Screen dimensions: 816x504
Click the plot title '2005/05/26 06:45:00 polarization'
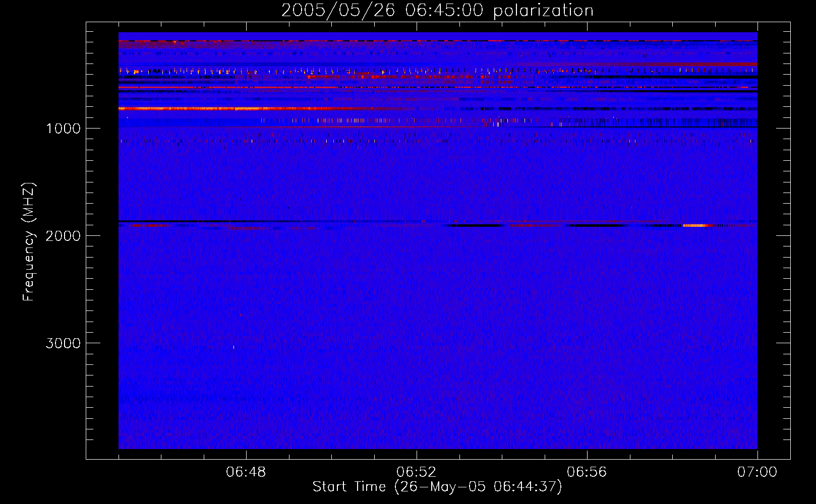click(x=437, y=11)
